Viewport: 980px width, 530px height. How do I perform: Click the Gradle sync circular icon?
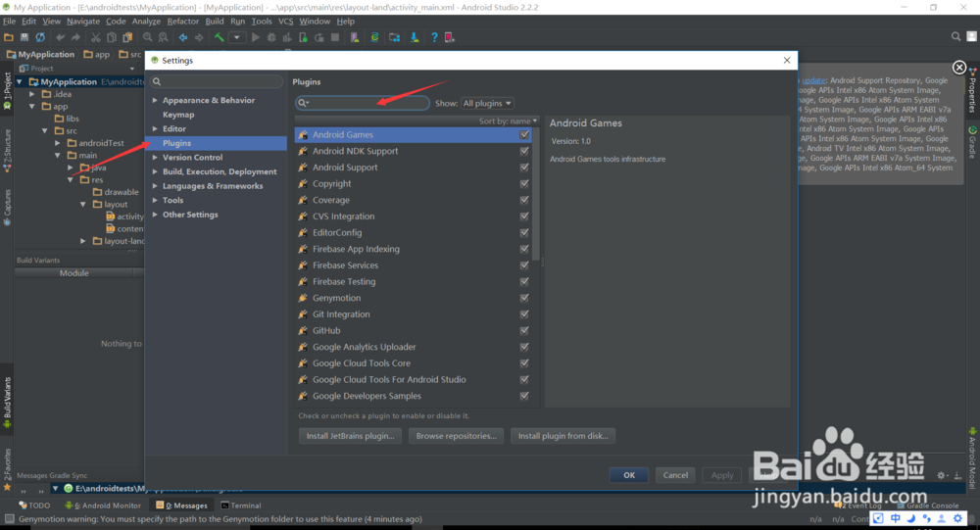tap(374, 37)
